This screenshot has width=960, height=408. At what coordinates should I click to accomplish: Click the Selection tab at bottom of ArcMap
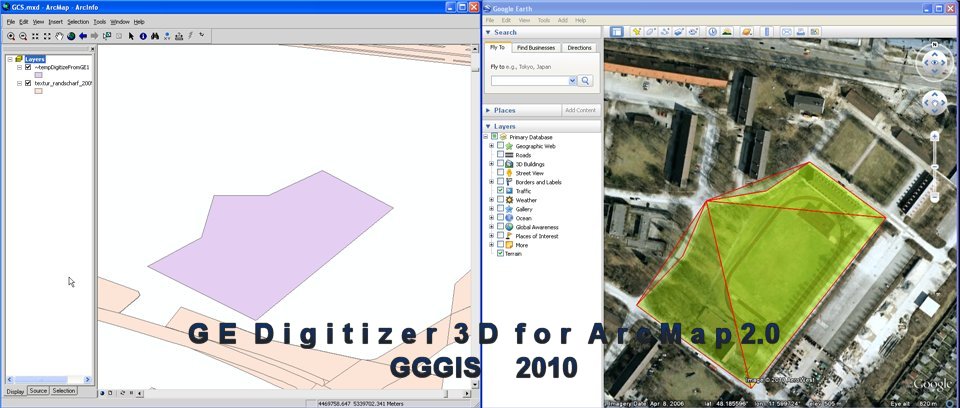point(64,391)
